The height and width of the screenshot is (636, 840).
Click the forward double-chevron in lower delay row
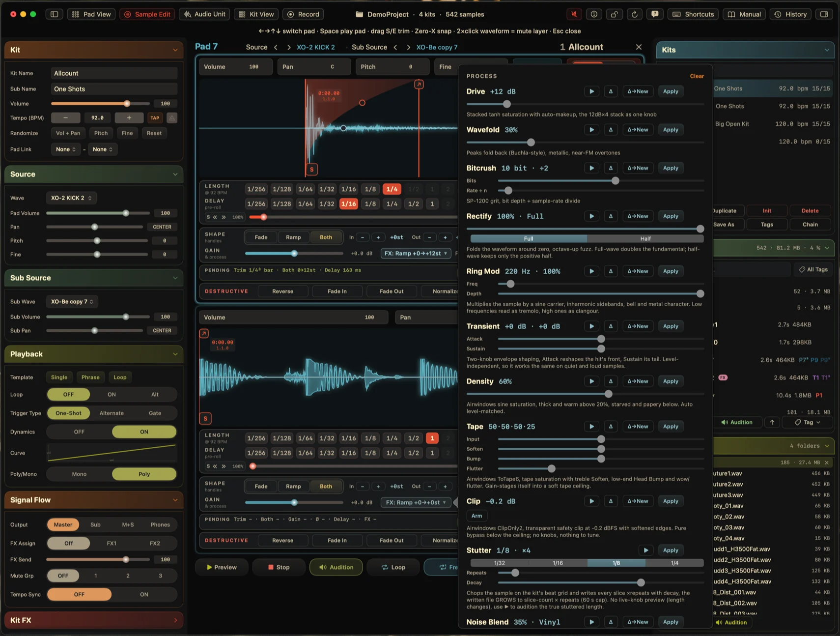tap(224, 466)
